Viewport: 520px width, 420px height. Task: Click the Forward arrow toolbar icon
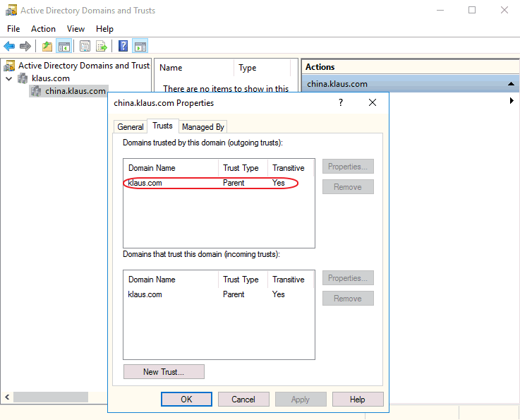25,47
